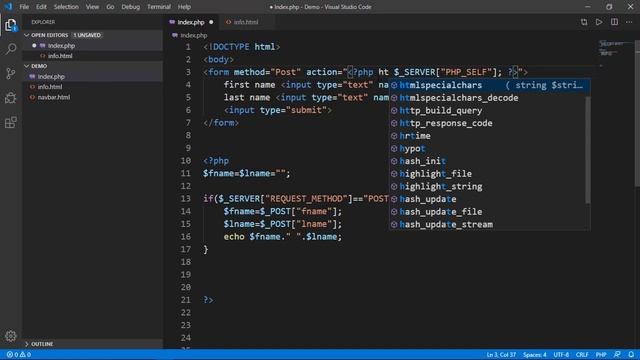Viewport: 640px width, 360px height.
Task: Open the Debug menu
Action: [x=131, y=7]
